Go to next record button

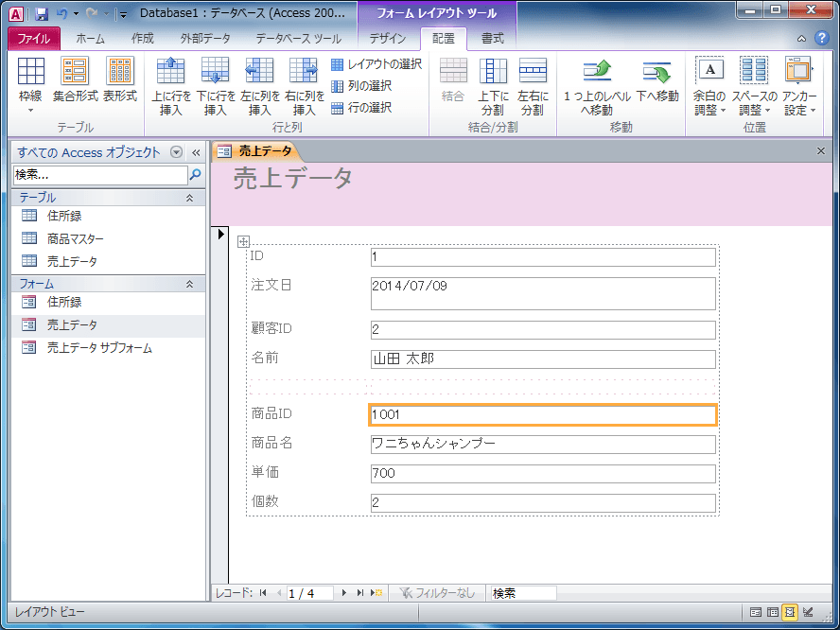344,592
